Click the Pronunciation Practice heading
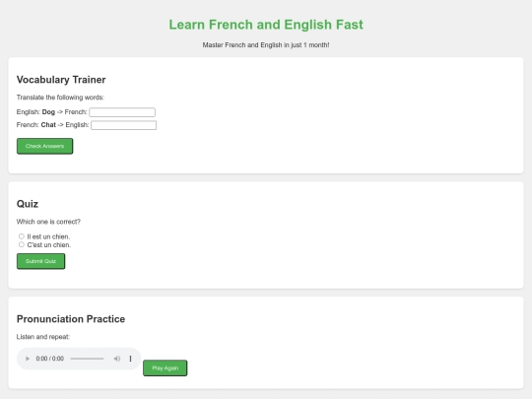The height and width of the screenshot is (399, 532). pyautogui.click(x=71, y=319)
